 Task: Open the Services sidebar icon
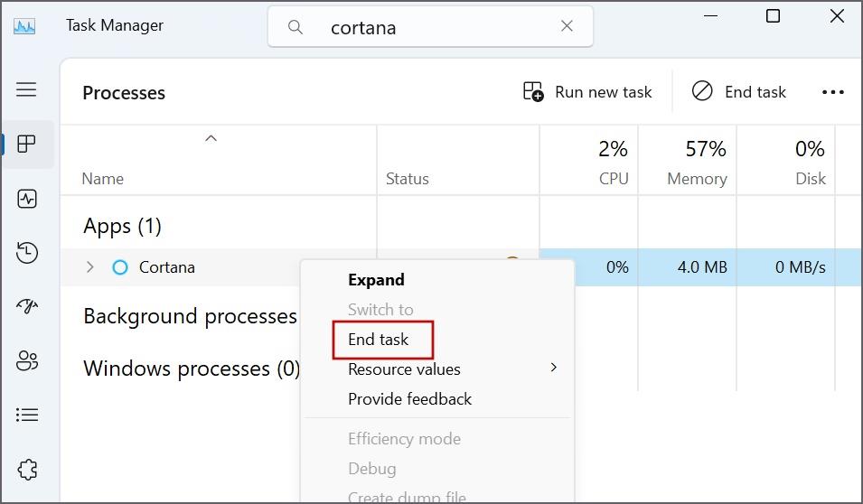click(27, 470)
